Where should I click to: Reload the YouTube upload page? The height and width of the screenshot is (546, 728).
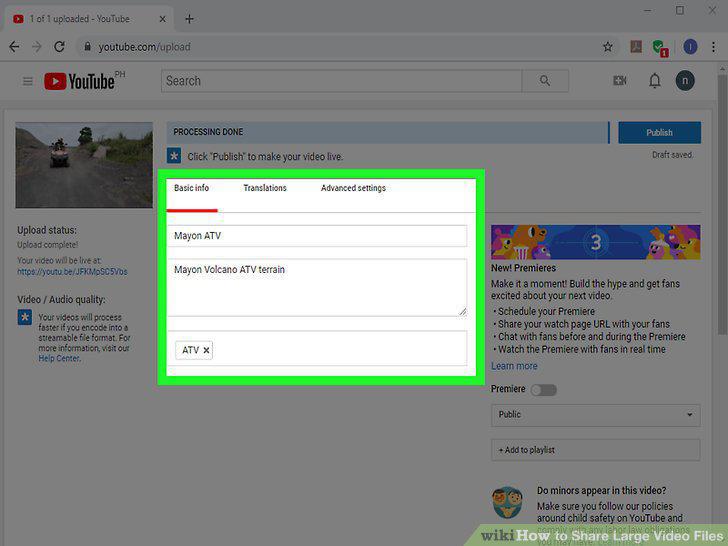[x=59, y=47]
